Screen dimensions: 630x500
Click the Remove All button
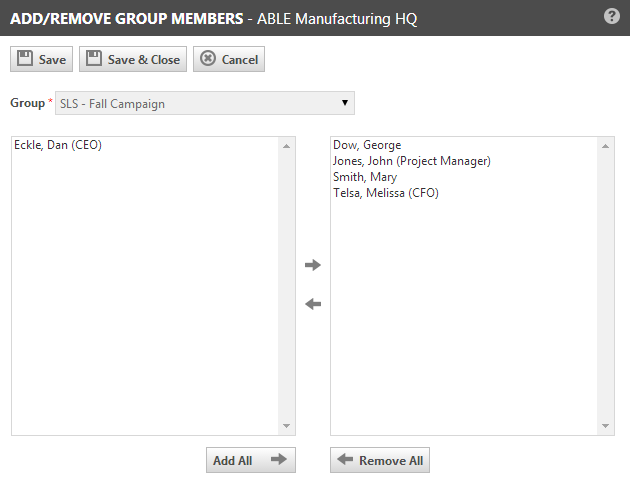[380, 460]
